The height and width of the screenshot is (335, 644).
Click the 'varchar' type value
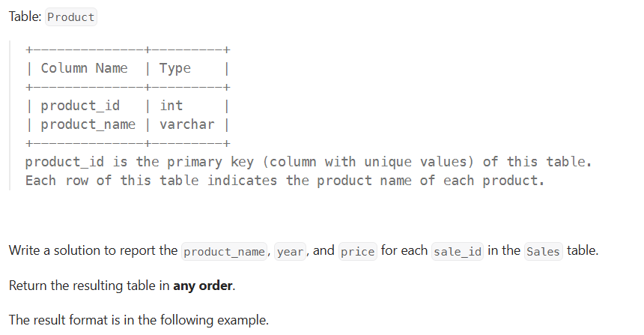coord(186,124)
